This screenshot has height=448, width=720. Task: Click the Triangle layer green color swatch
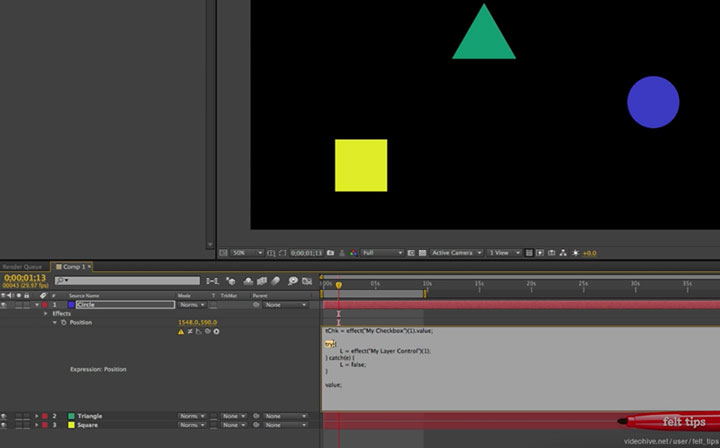pyautogui.click(x=71, y=416)
